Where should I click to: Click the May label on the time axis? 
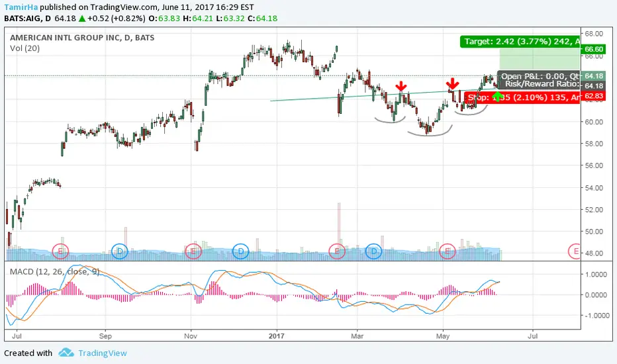443,336
